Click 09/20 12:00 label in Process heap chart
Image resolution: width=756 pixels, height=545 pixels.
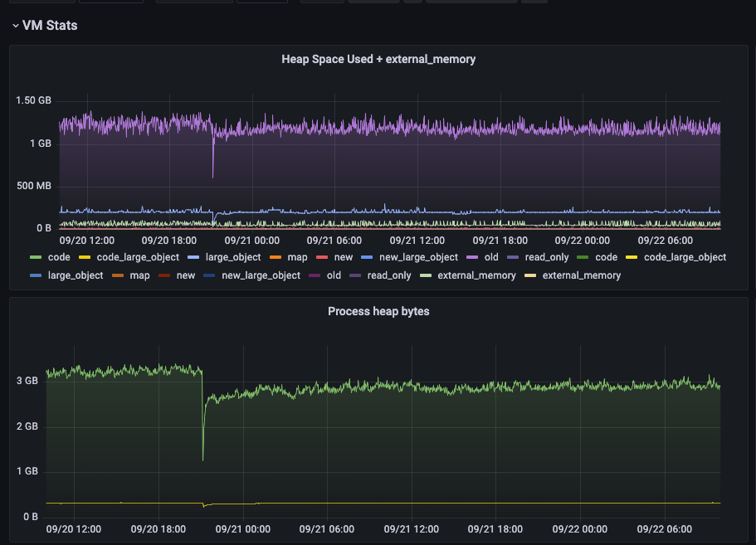(73, 529)
